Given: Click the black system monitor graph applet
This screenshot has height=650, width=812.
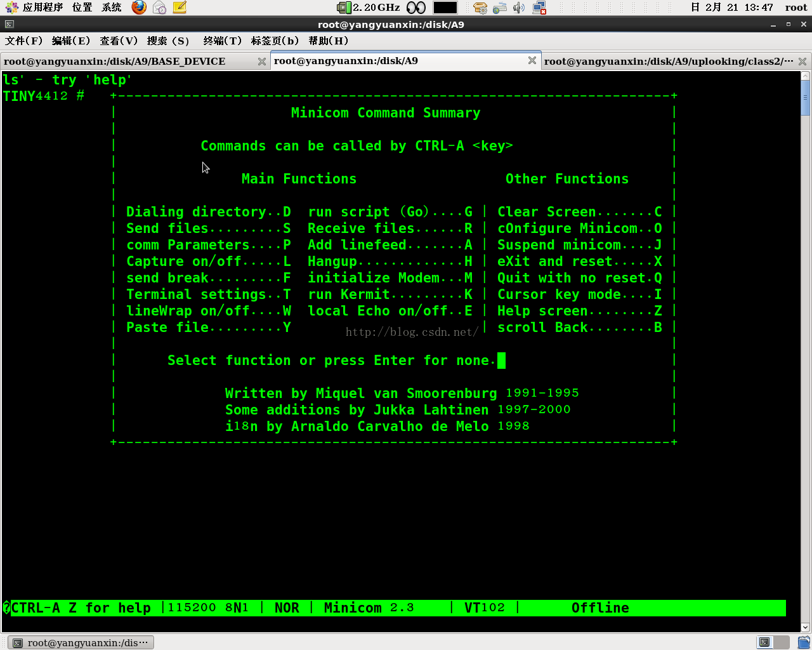Looking at the screenshot, I should (445, 8).
